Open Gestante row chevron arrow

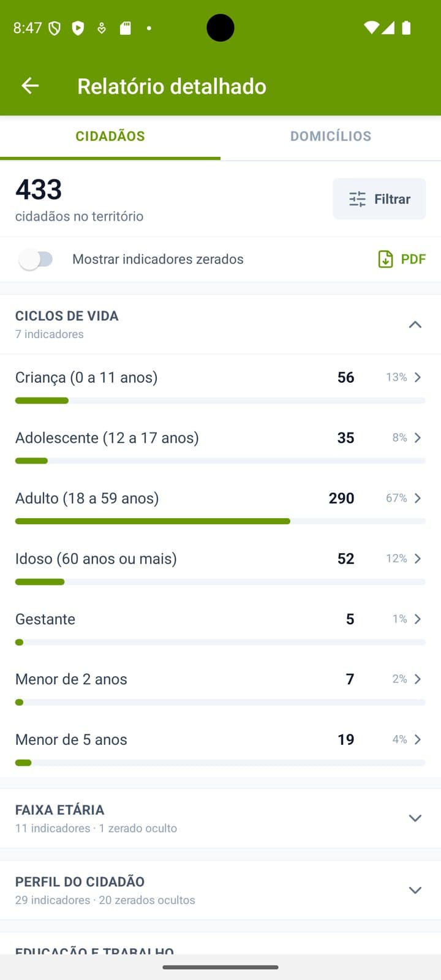coord(418,619)
